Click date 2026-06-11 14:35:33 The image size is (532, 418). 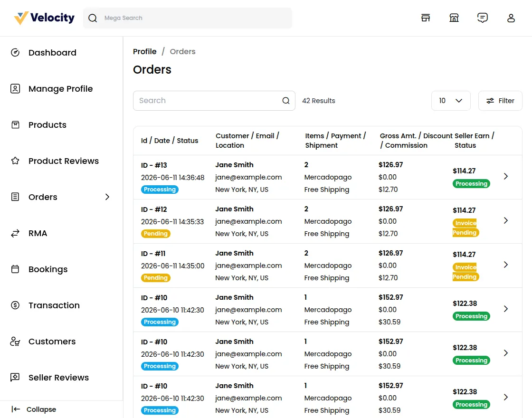point(172,221)
